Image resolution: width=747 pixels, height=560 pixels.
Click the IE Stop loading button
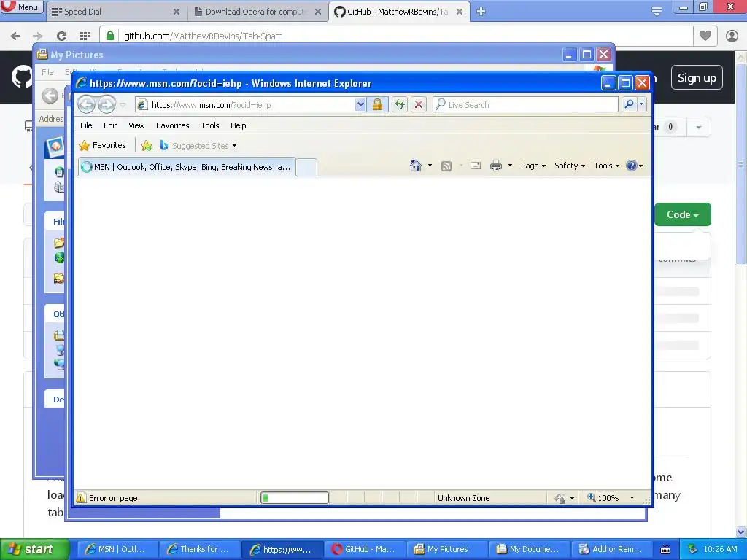coord(419,104)
